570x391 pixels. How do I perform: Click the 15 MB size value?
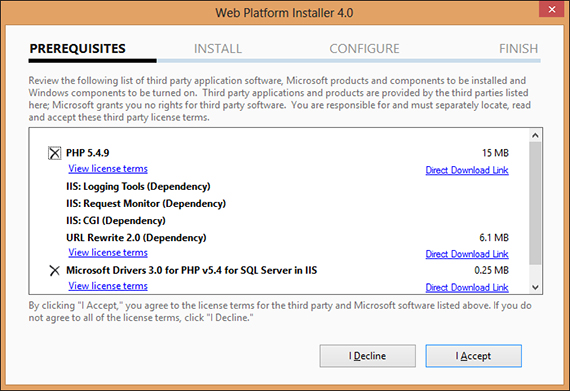pyautogui.click(x=495, y=153)
